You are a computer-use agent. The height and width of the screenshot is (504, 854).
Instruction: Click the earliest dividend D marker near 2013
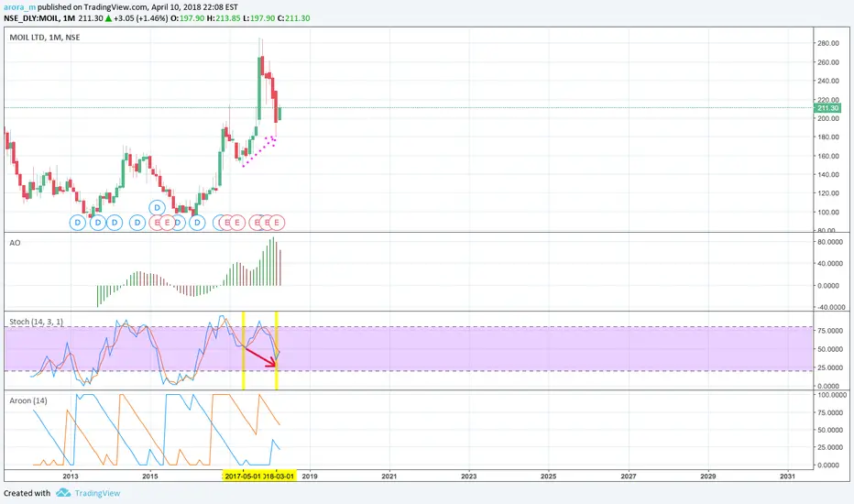tap(78, 223)
